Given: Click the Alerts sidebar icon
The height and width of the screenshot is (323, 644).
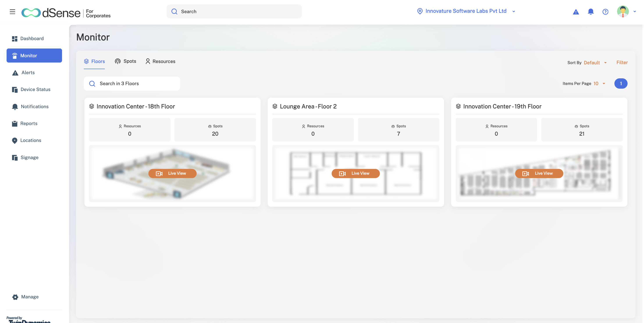Looking at the screenshot, I should tap(15, 73).
